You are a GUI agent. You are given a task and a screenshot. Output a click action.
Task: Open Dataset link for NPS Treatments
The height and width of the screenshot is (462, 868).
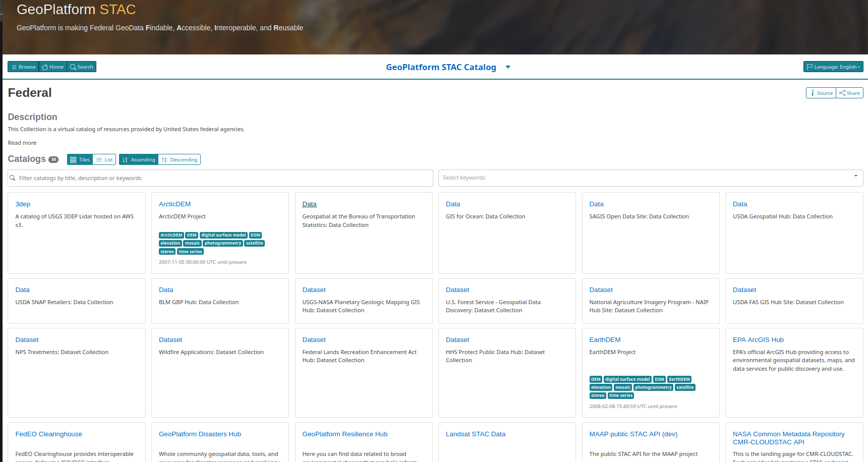pyautogui.click(x=27, y=340)
